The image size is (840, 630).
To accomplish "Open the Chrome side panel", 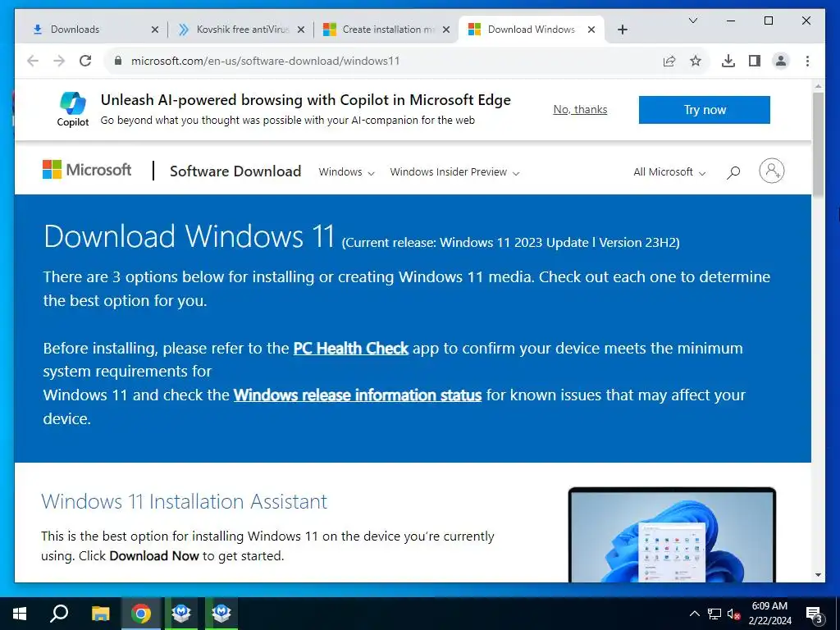I will [755, 61].
